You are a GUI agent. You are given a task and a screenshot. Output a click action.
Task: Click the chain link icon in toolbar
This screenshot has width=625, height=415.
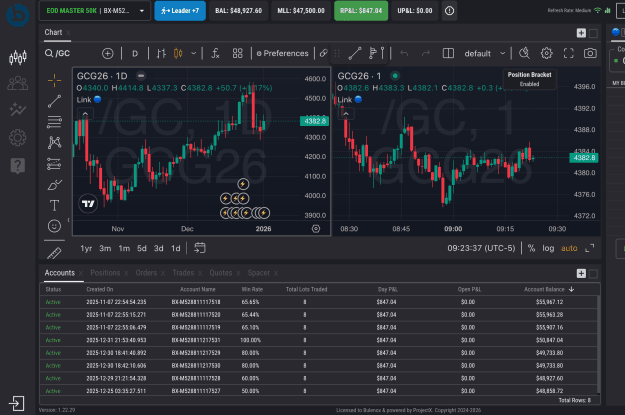324,53
